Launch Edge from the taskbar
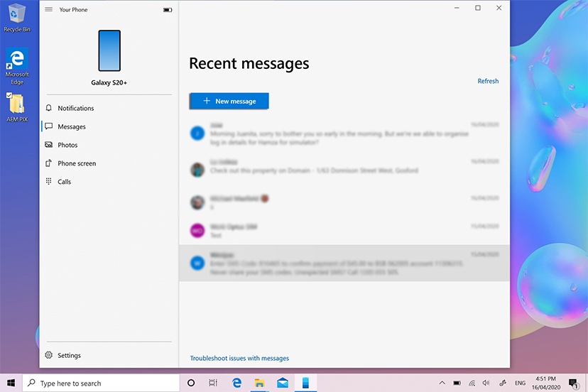The width and height of the screenshot is (588, 392). coord(236,383)
